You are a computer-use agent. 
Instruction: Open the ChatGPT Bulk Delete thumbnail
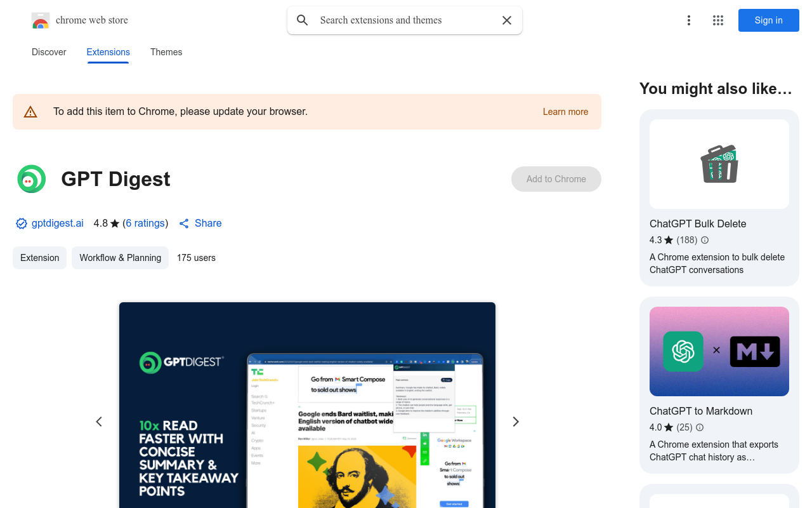719,164
